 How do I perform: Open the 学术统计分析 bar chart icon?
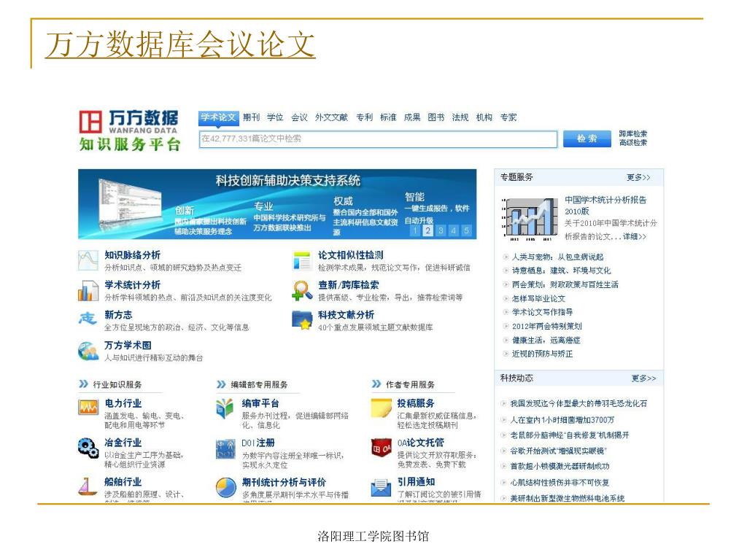pyautogui.click(x=88, y=290)
